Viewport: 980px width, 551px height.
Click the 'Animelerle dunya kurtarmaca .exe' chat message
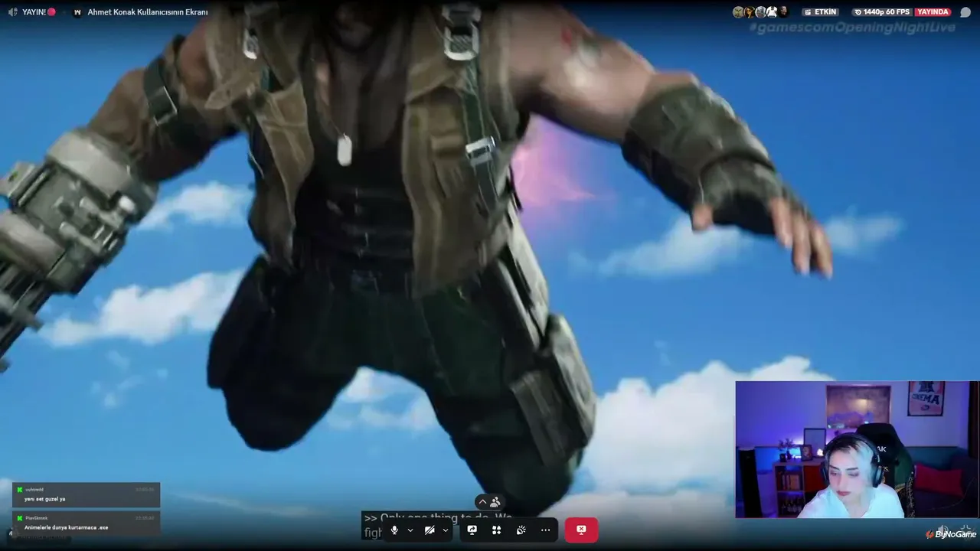pos(86,523)
